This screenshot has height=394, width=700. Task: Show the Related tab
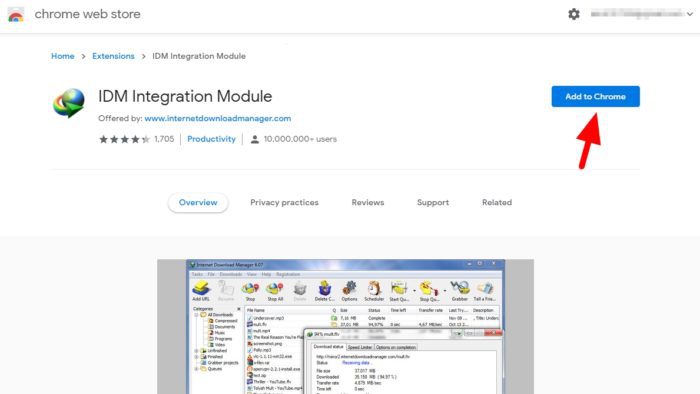click(497, 203)
